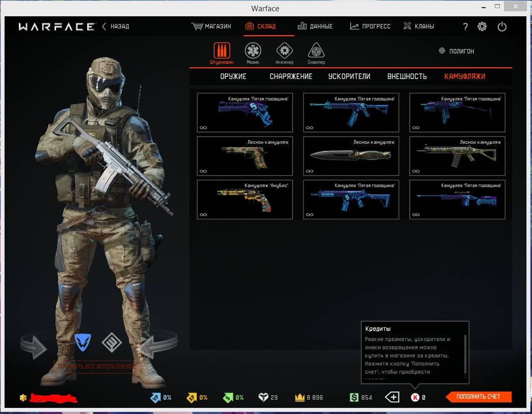
Task: Open the Кланы tab
Action: tap(419, 26)
